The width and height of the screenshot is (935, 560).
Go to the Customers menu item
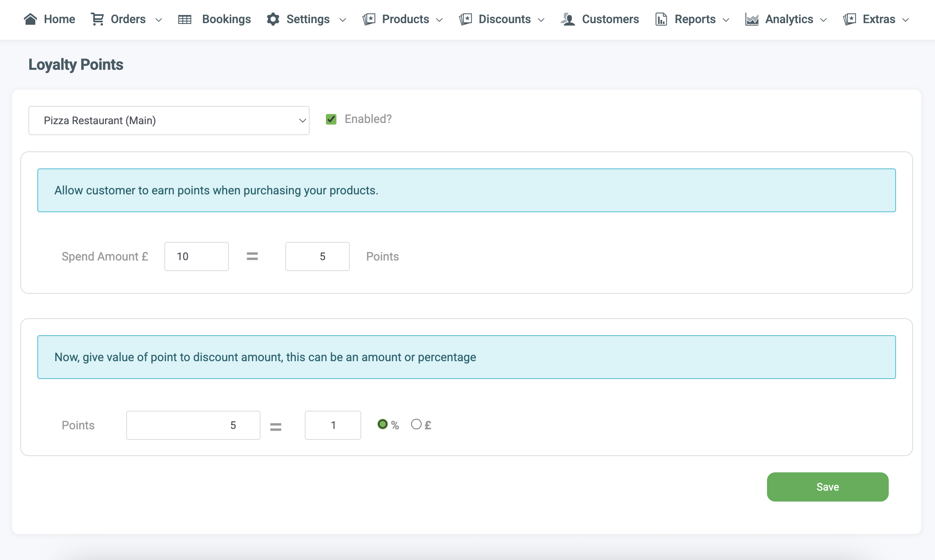pos(610,19)
